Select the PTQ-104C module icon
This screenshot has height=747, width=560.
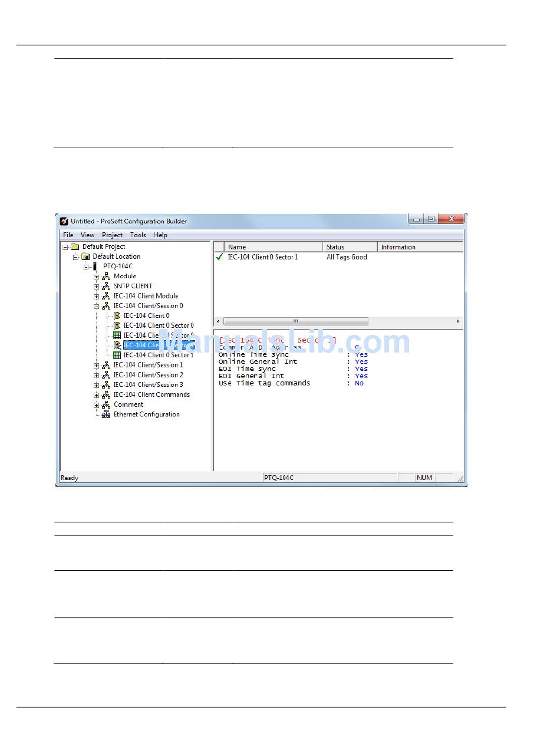95,266
